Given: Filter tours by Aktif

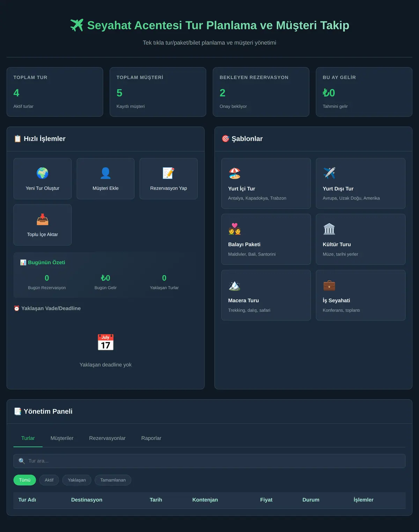Looking at the screenshot, I should click(49, 480).
